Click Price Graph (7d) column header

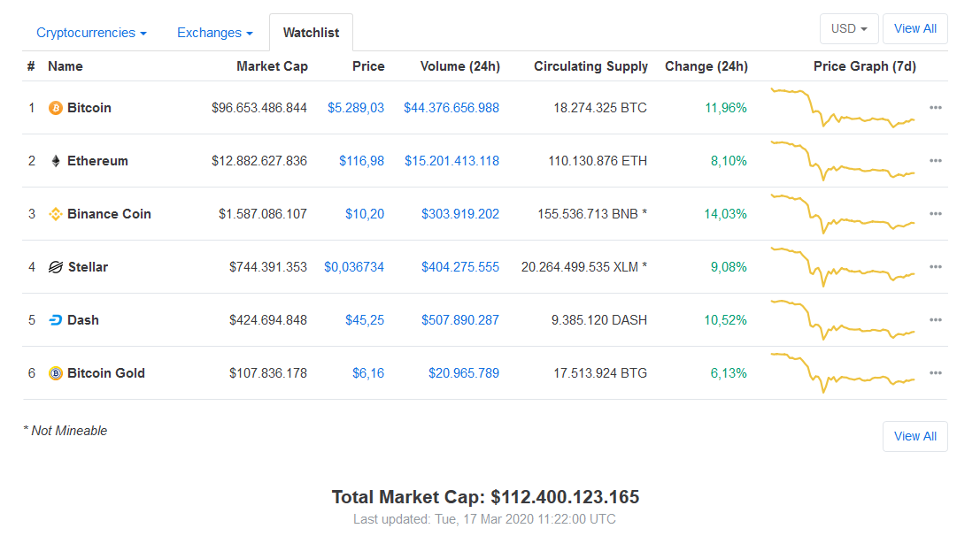[864, 66]
